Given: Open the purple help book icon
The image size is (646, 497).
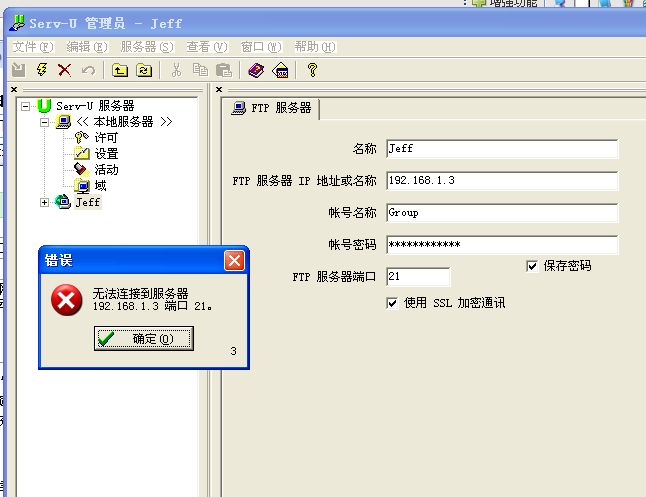Looking at the screenshot, I should click(256, 70).
